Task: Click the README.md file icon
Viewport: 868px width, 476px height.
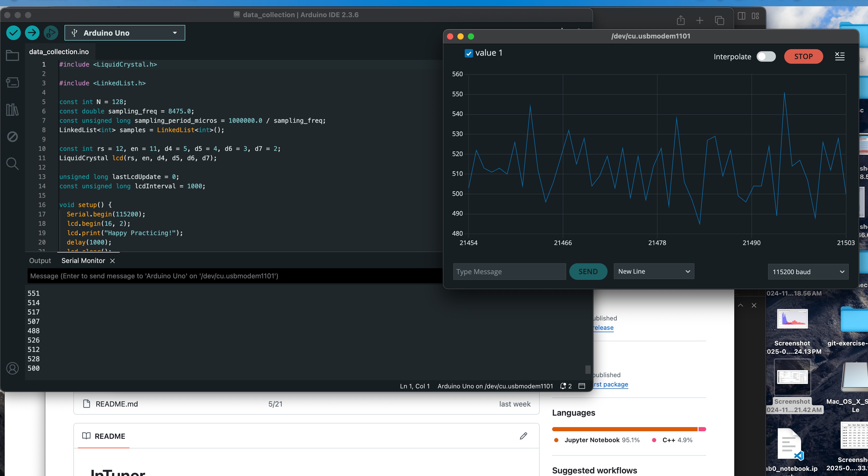Action: pos(87,404)
